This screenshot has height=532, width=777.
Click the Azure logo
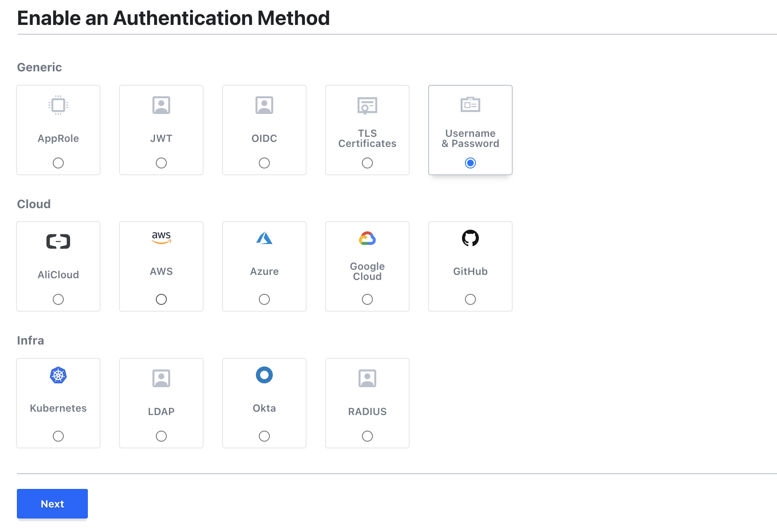coord(264,239)
